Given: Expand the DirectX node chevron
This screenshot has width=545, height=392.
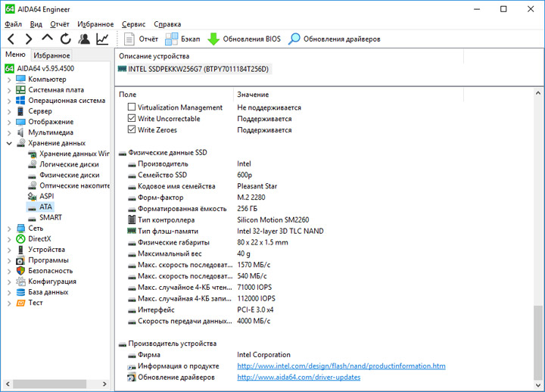Looking at the screenshot, I should click(9, 239).
